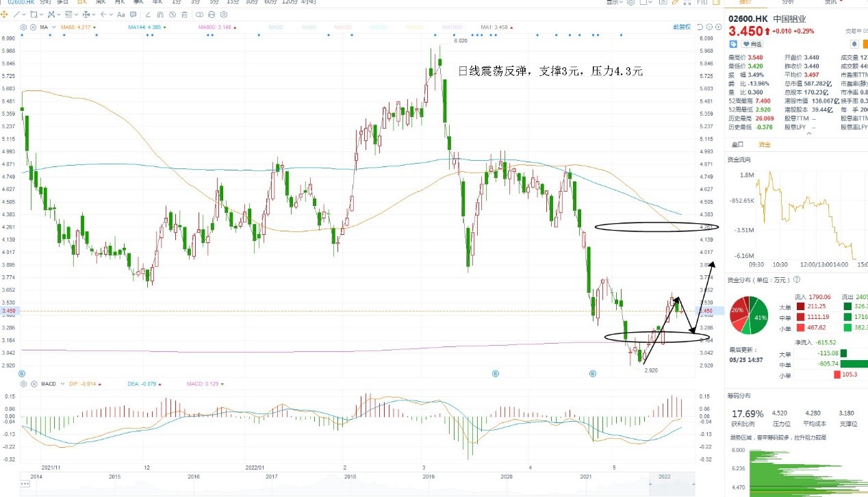Select the line drawing tool
The width and height of the screenshot is (868, 497).
coord(16,14)
